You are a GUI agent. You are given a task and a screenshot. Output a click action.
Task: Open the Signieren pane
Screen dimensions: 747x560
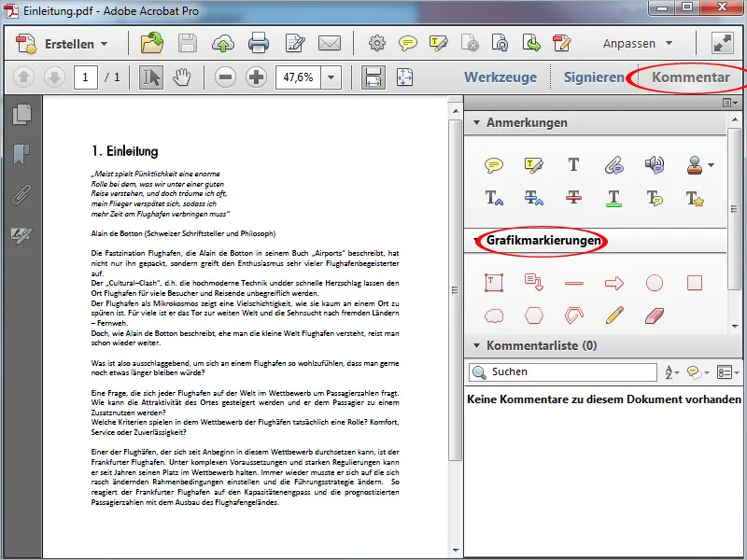tap(594, 77)
